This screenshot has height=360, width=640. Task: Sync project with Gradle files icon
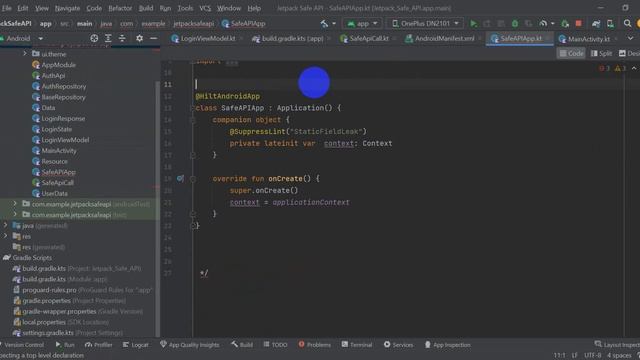(x=596, y=24)
